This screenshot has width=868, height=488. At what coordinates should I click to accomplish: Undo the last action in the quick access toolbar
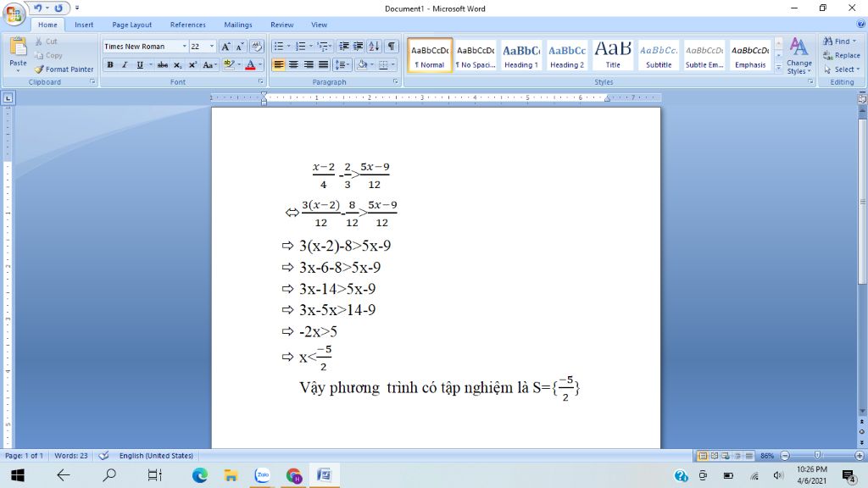[37, 8]
